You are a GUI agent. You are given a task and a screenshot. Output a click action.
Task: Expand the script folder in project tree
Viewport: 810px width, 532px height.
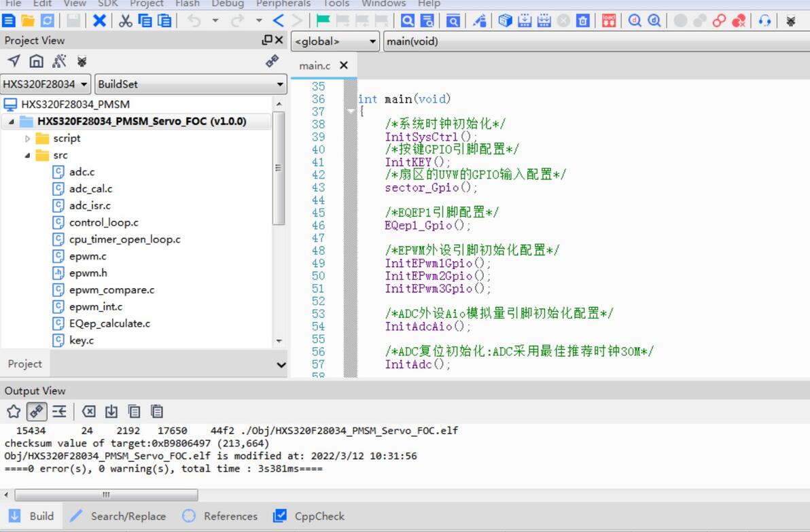27,139
